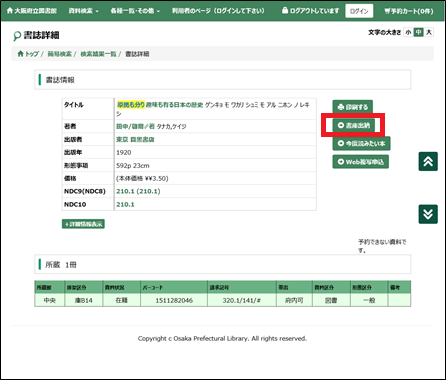This screenshot has width=446, height=380.
Task: Add to 今度読みたい本 list
Action: tap(361, 143)
